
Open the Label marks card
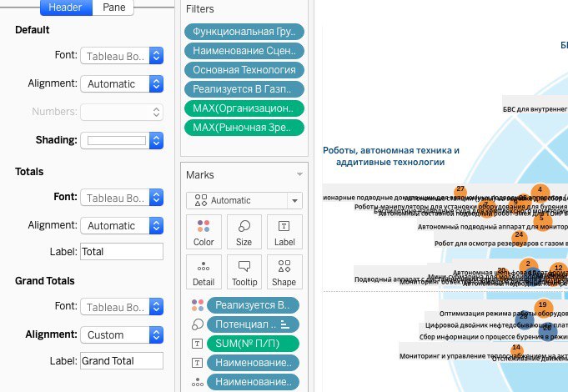coord(284,232)
